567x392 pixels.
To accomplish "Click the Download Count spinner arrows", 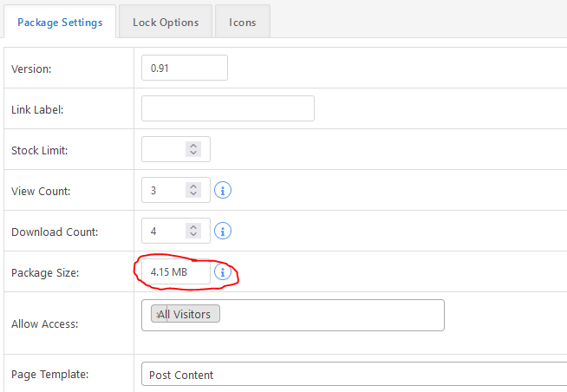I will pos(193,231).
